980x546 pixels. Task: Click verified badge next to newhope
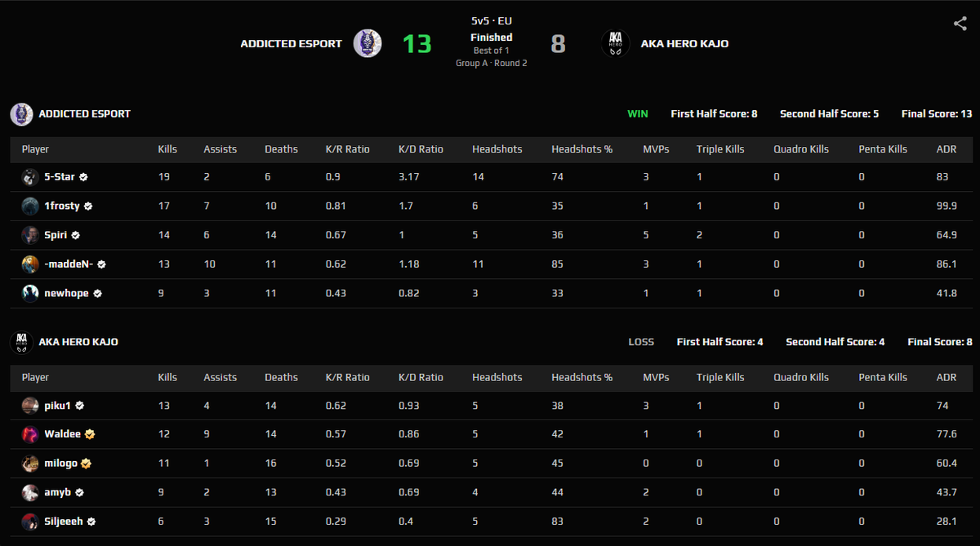[97, 293]
